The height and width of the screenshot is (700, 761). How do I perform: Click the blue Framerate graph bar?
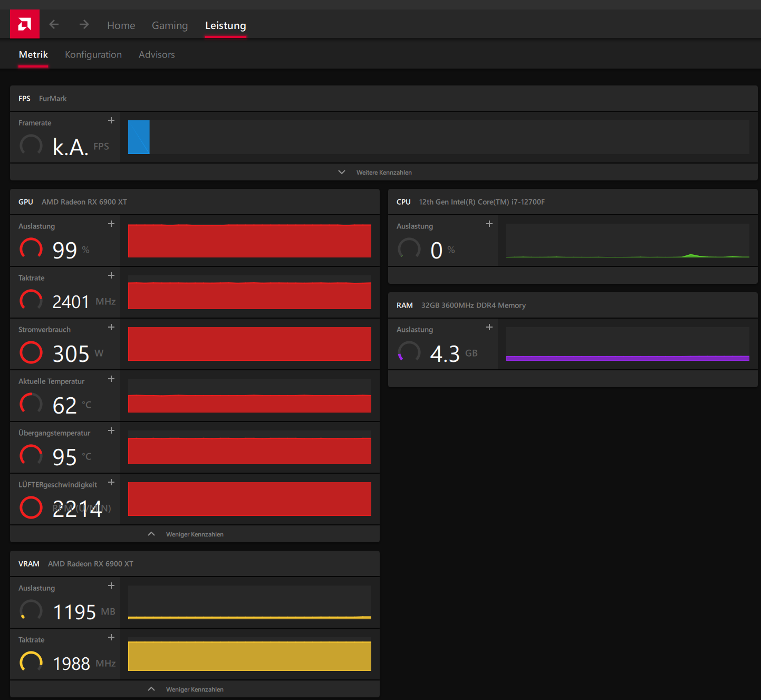tap(139, 137)
